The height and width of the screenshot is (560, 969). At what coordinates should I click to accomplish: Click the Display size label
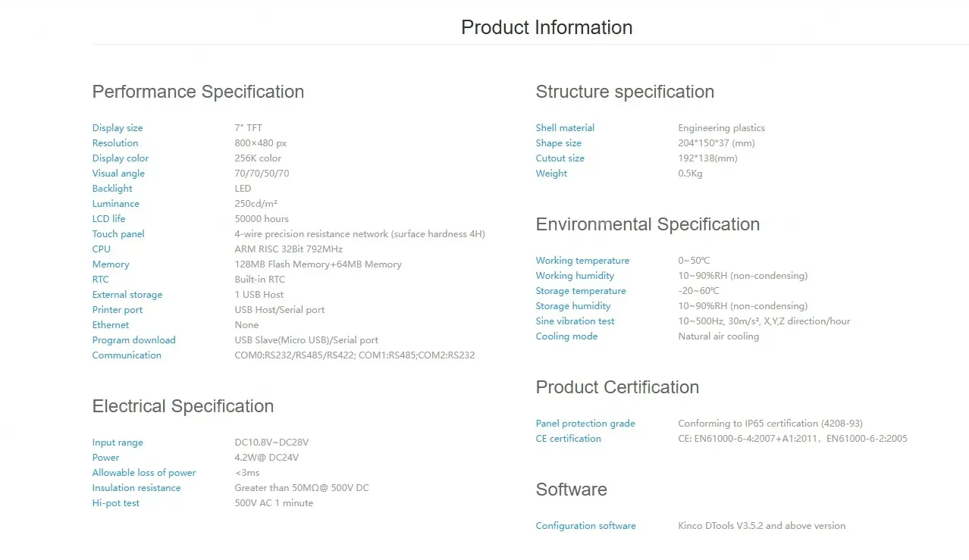pos(118,128)
